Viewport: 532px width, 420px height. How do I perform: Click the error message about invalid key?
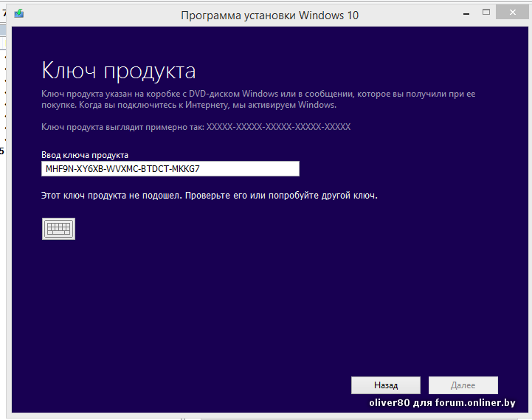point(210,196)
